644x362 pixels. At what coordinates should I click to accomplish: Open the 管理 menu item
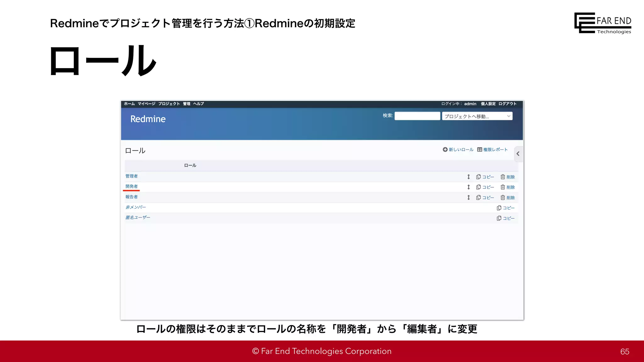(187, 104)
